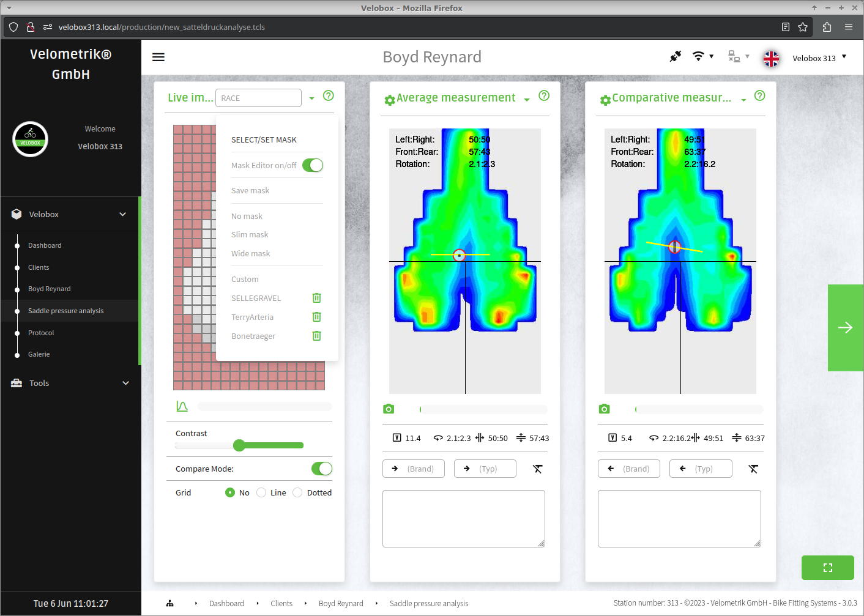Click the Average measurement Brand button
The width and height of the screenshot is (864, 616).
click(414, 469)
